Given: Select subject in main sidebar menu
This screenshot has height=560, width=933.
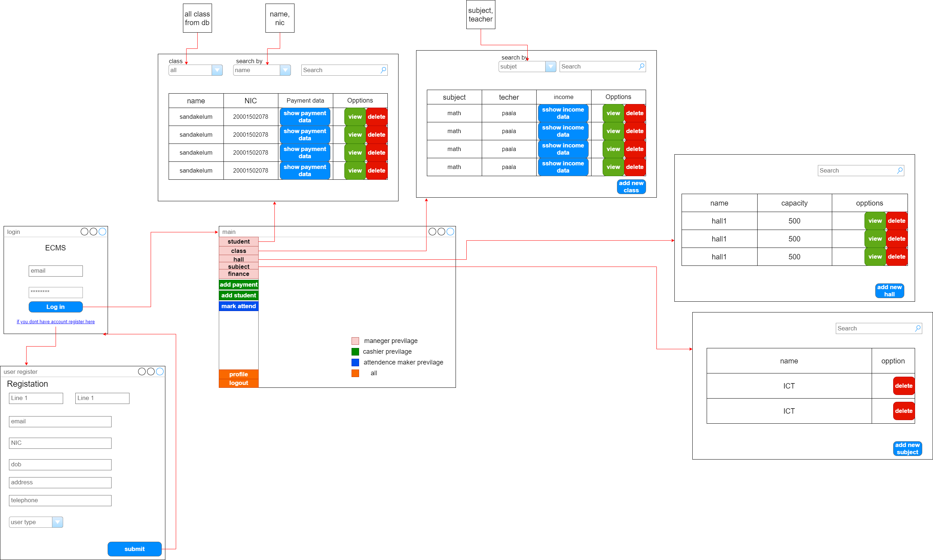Looking at the screenshot, I should pyautogui.click(x=239, y=267).
